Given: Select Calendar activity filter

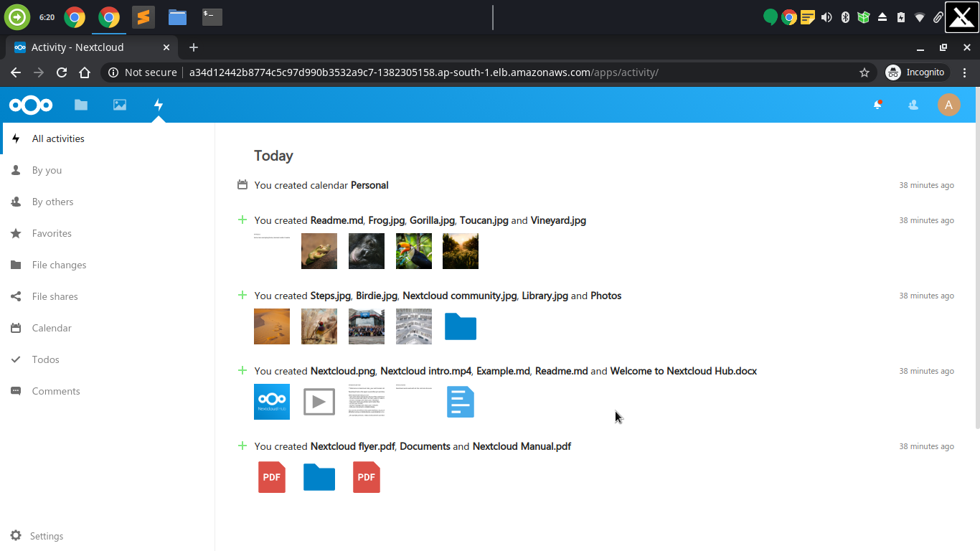Looking at the screenshot, I should [x=108, y=328].
